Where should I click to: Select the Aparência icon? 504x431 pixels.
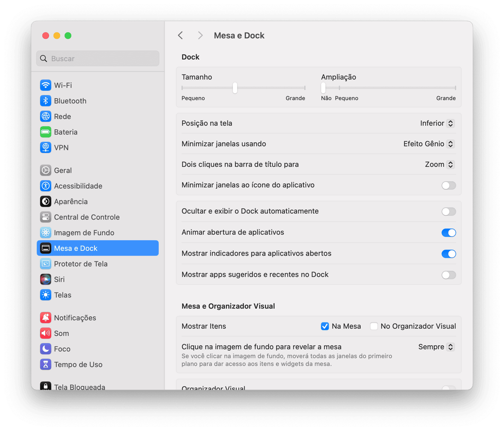pos(46,202)
